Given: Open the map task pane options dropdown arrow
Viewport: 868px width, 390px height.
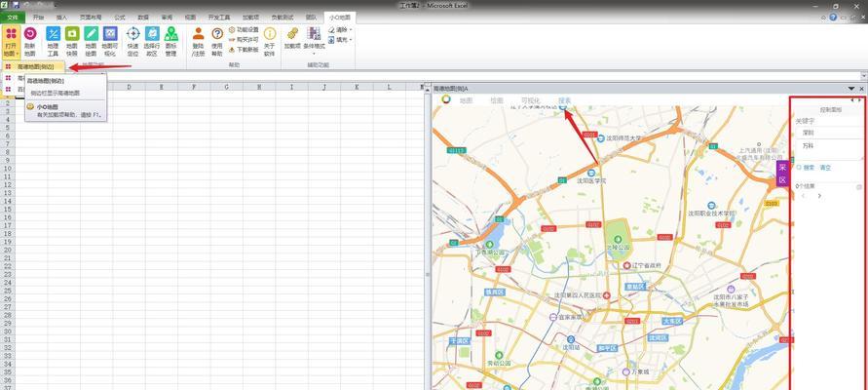Looking at the screenshot, I should (x=851, y=89).
